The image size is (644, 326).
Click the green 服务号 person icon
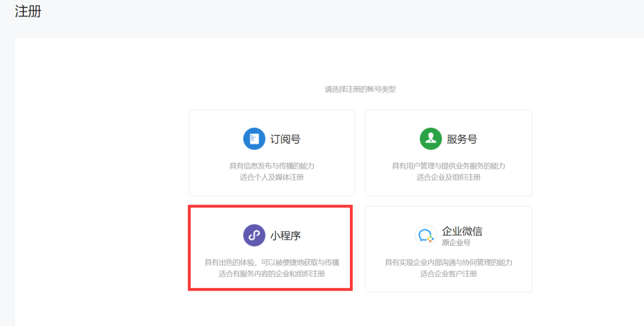click(431, 139)
